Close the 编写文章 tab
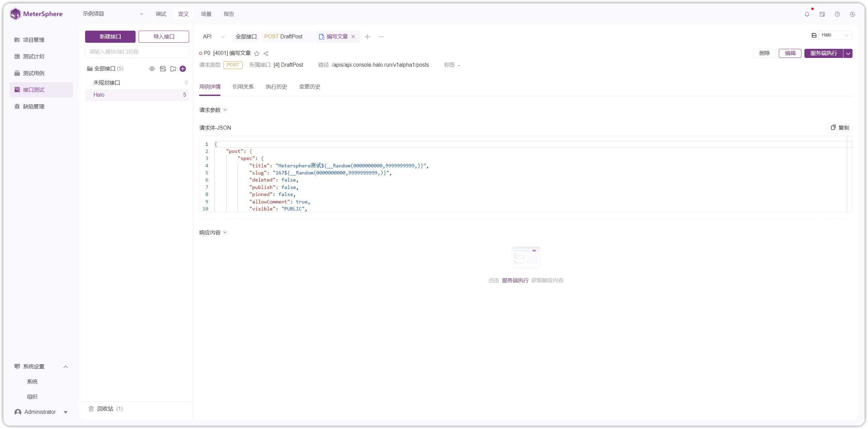The height and width of the screenshot is (429, 868). click(x=354, y=36)
